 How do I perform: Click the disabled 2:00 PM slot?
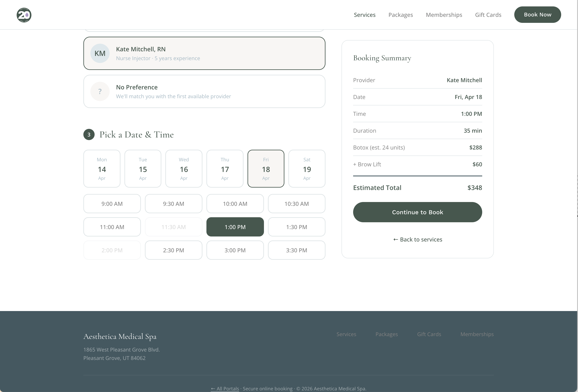pos(112,250)
